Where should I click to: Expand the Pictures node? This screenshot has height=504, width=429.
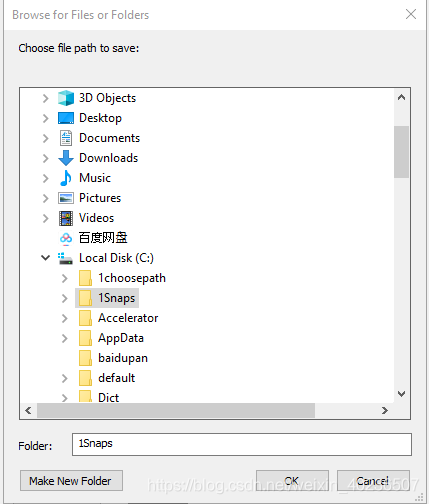pos(46,198)
